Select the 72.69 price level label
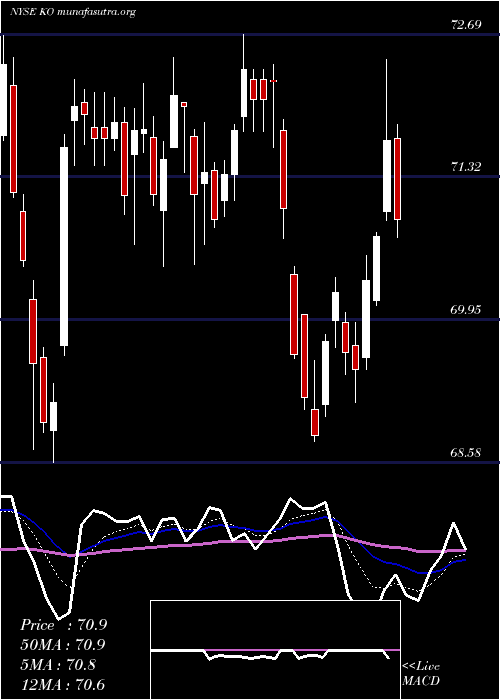 coord(466,25)
